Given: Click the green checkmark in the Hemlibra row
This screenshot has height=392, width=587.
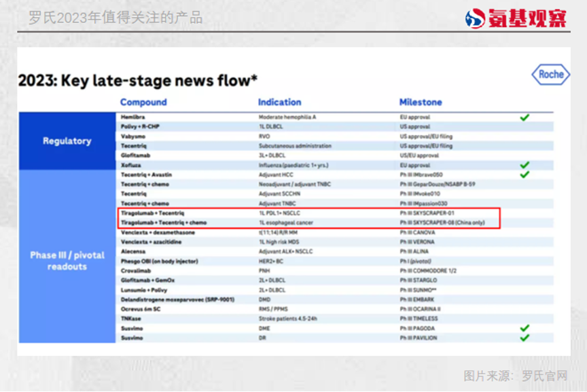Looking at the screenshot, I should (524, 118).
